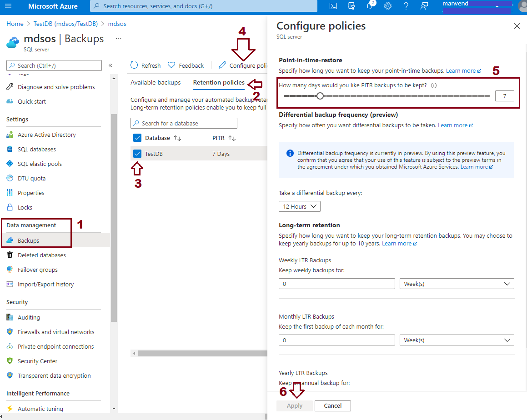527x420 pixels.
Task: Open the Azure portal hamburger menu
Action: pyautogui.click(x=8, y=6)
